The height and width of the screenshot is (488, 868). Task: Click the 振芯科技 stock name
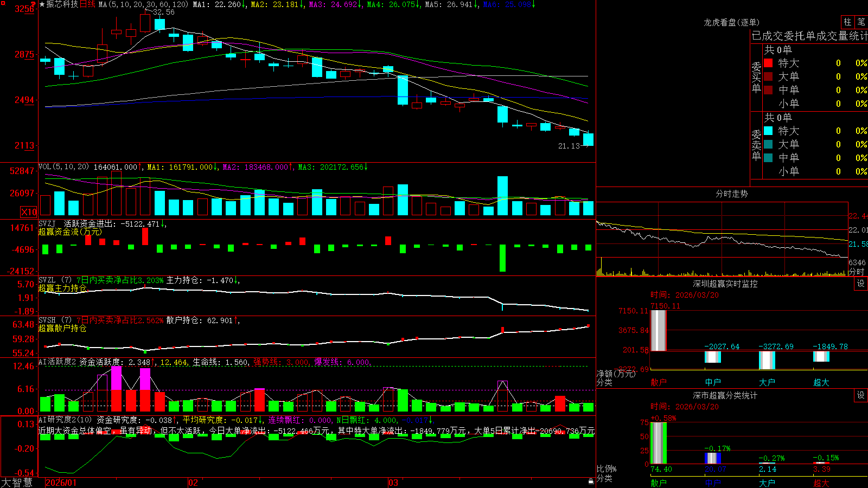pos(62,4)
